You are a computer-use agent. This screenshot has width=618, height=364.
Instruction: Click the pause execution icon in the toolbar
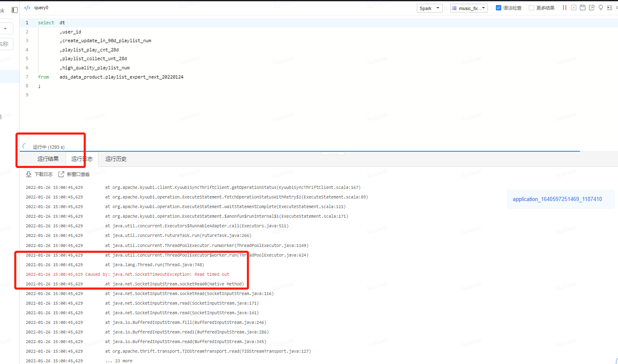[x=565, y=8]
